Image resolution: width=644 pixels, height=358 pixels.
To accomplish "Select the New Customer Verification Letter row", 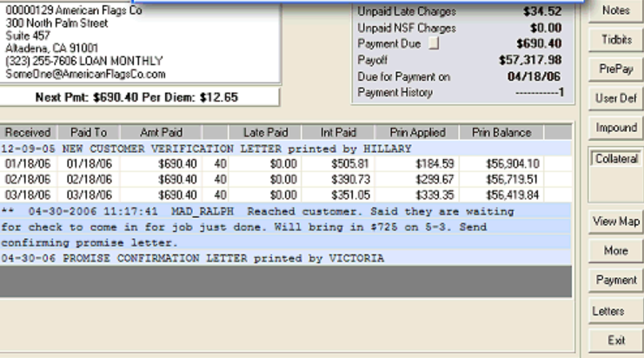I will pyautogui.click(x=285, y=149).
